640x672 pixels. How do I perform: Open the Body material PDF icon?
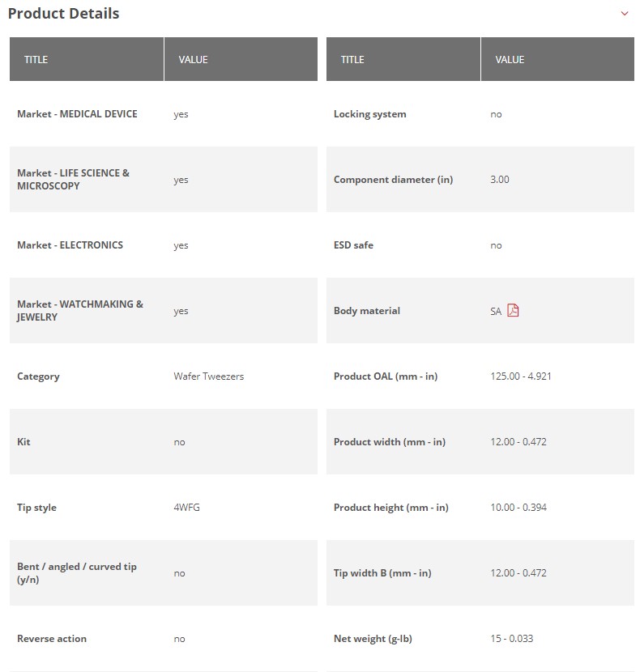513,310
